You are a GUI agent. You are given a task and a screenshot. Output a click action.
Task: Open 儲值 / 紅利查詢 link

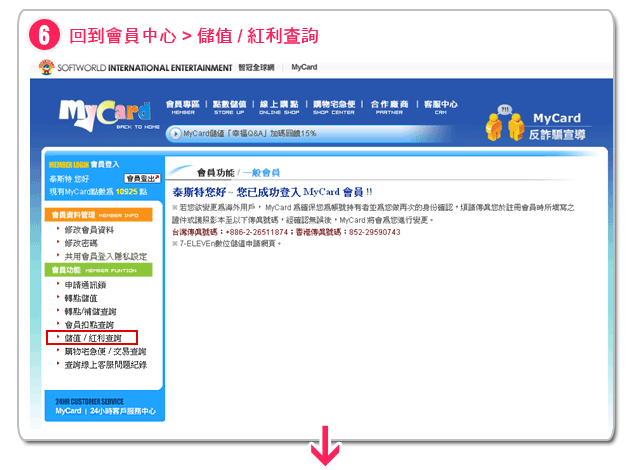93,338
